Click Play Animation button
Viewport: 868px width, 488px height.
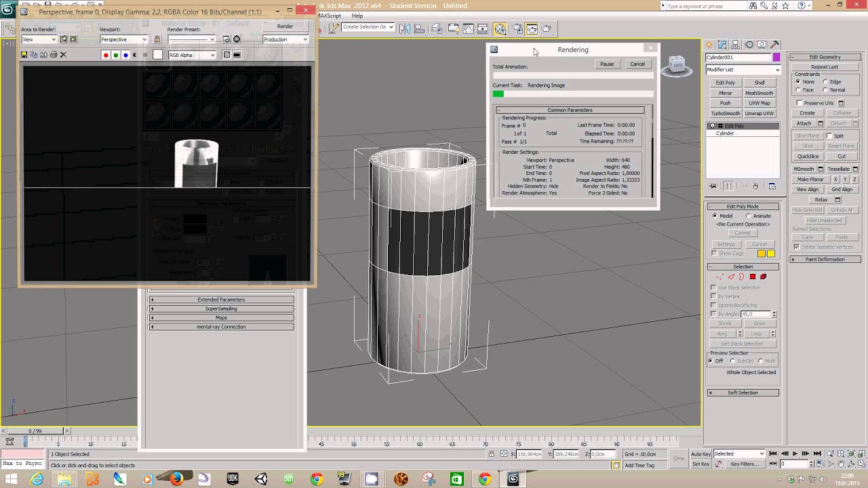click(795, 453)
